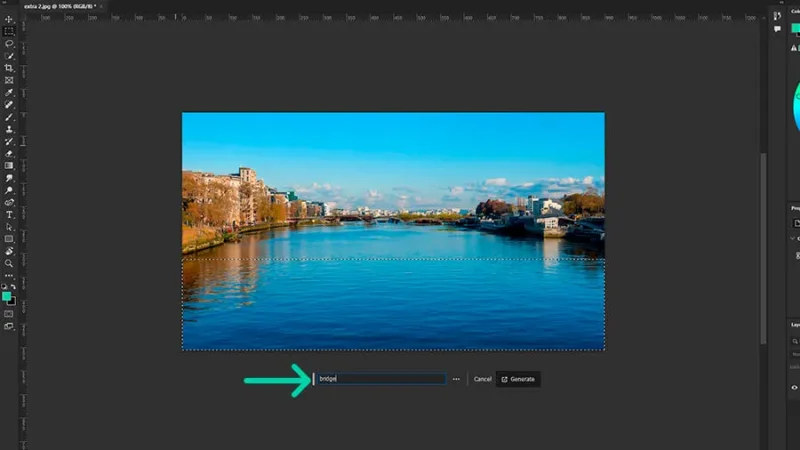
Task: Open the Edit Toolbar three-dots menu
Action: click(9, 276)
